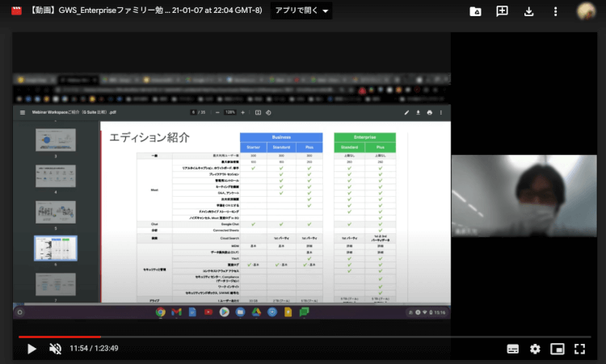The height and width of the screenshot is (364, 606).
Task: Toggle subtitles/closed captions
Action: point(512,349)
